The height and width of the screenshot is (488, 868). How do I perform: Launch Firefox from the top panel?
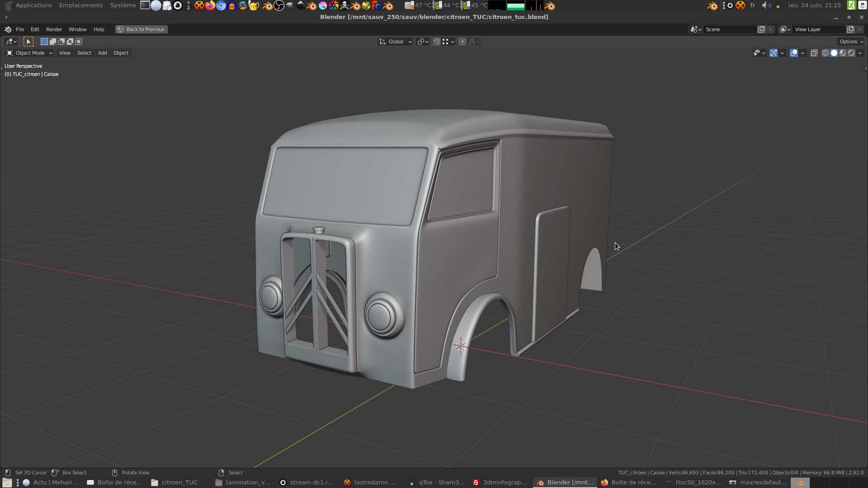pyautogui.click(x=210, y=5)
